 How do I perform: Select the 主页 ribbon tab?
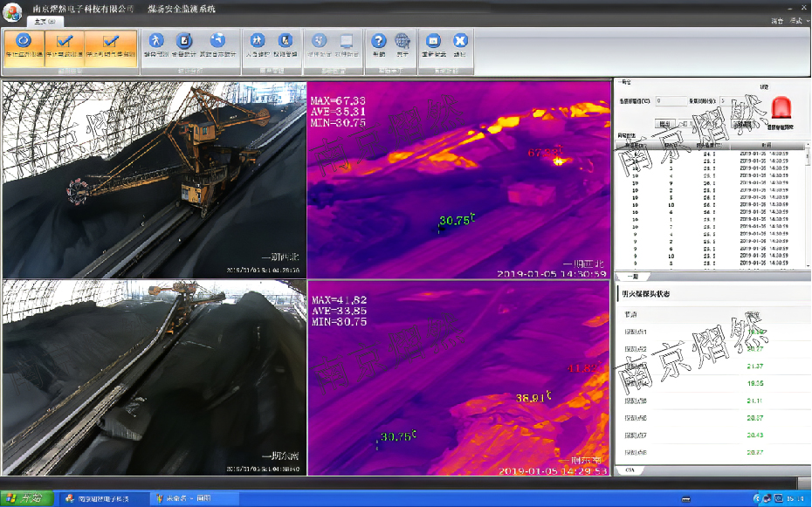(44, 20)
